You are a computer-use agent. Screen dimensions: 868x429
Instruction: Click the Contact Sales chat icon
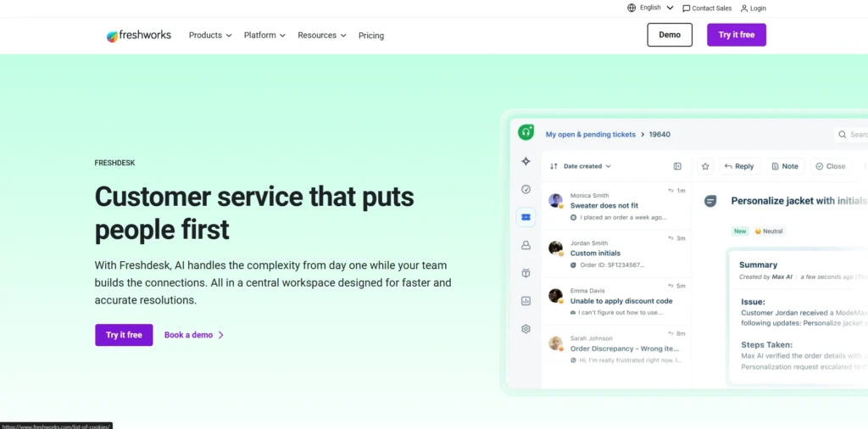[687, 8]
